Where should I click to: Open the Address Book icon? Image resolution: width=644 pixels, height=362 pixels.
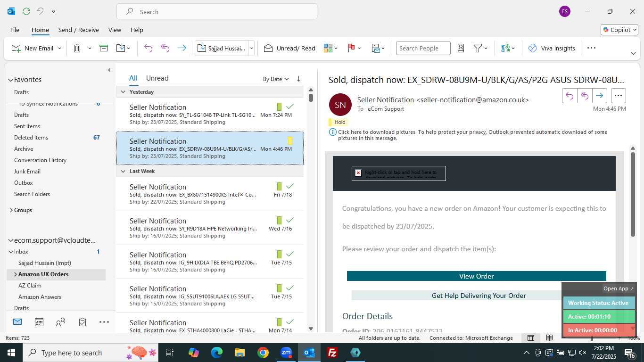tap(461, 48)
